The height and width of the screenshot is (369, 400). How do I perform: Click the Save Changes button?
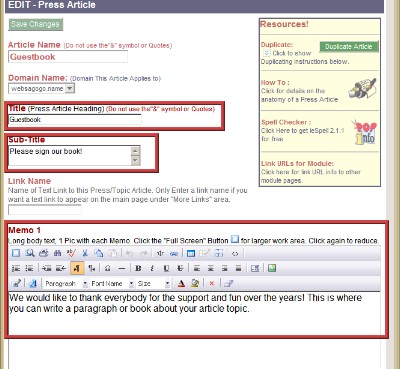[35, 24]
